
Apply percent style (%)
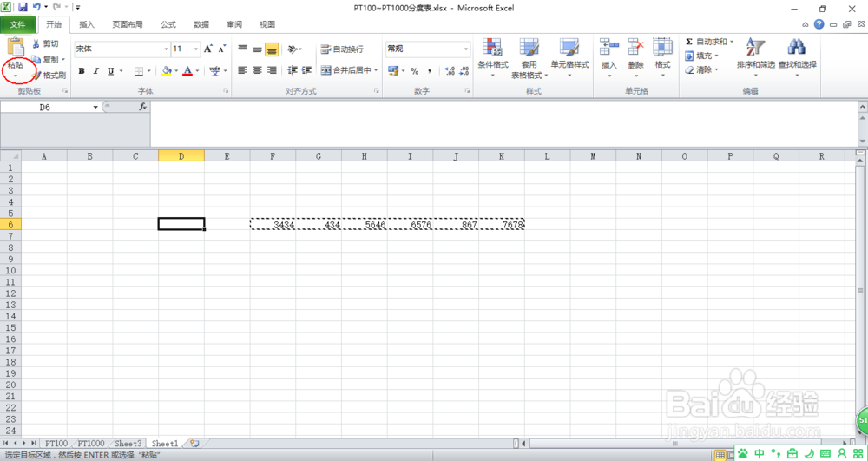414,71
